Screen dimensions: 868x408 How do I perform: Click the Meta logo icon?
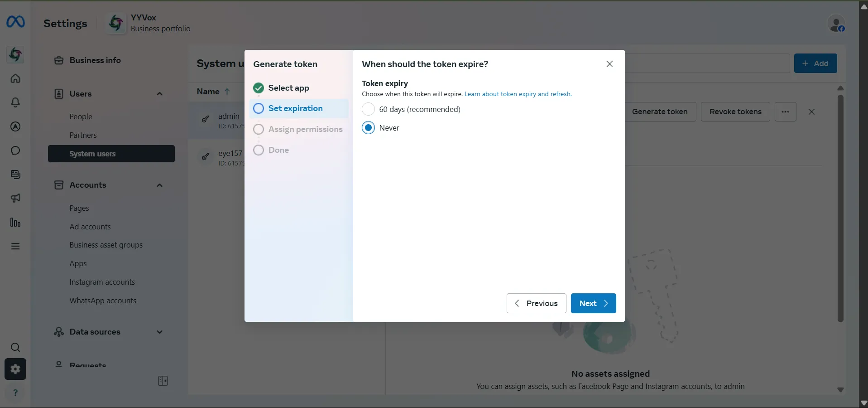15,22
